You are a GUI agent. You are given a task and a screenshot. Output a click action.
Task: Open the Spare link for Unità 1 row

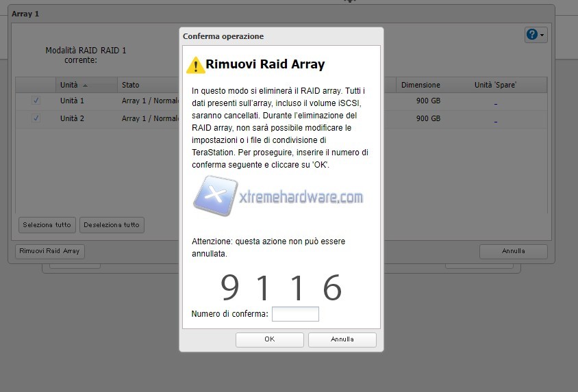tap(495, 103)
